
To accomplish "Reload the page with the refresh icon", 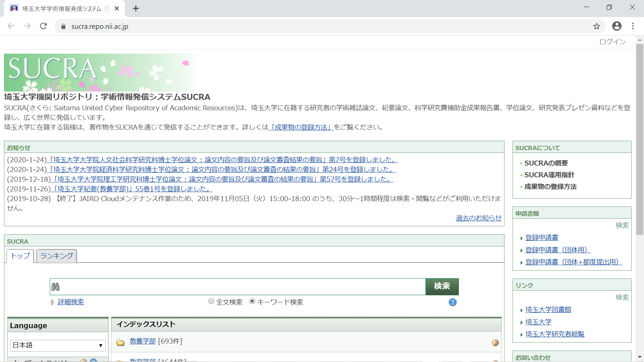I will 43,26.
